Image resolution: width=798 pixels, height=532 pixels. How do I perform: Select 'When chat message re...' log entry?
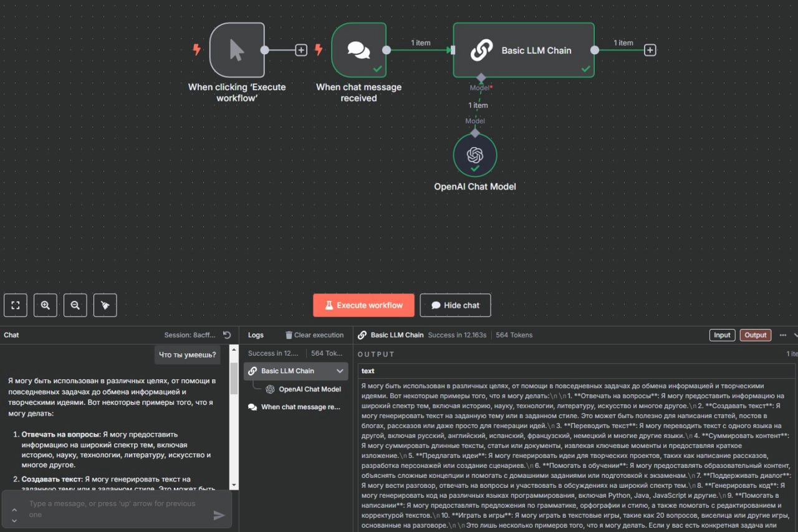[x=300, y=407]
